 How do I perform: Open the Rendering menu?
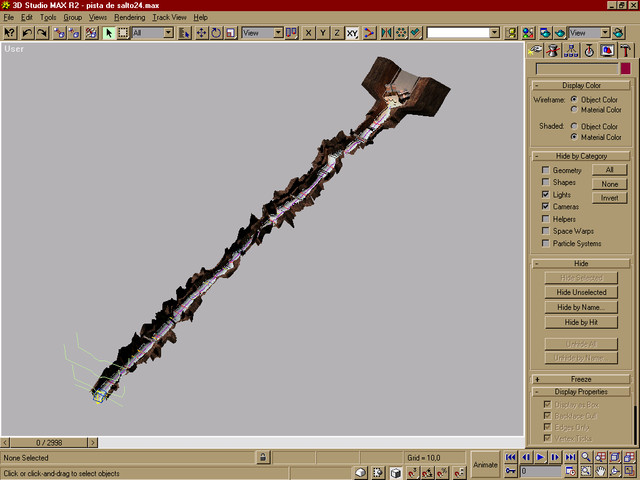click(x=129, y=18)
